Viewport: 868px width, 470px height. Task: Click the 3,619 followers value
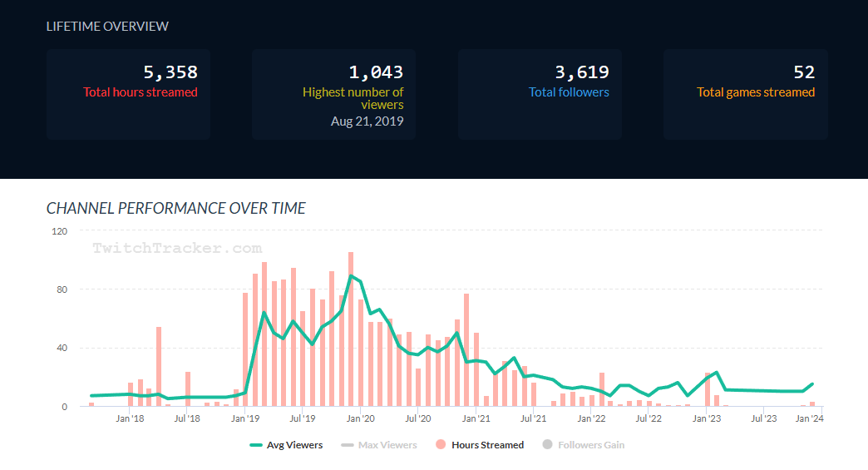click(x=582, y=72)
